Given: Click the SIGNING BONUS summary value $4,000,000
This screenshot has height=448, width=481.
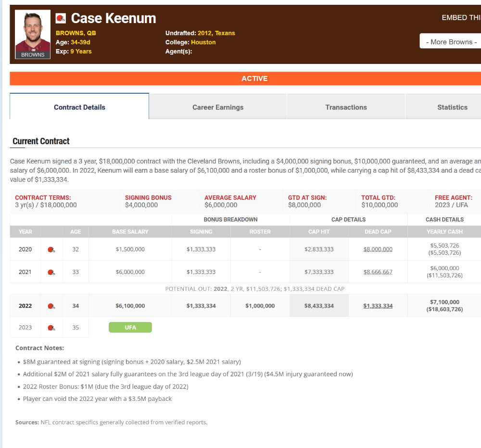Looking at the screenshot, I should (141, 205).
